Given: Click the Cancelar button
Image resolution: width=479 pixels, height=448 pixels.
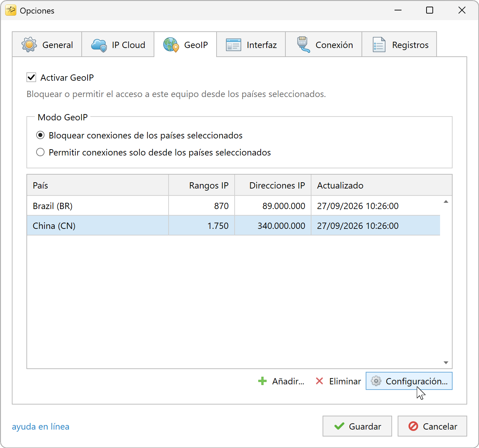Looking at the screenshot, I should (x=432, y=426).
